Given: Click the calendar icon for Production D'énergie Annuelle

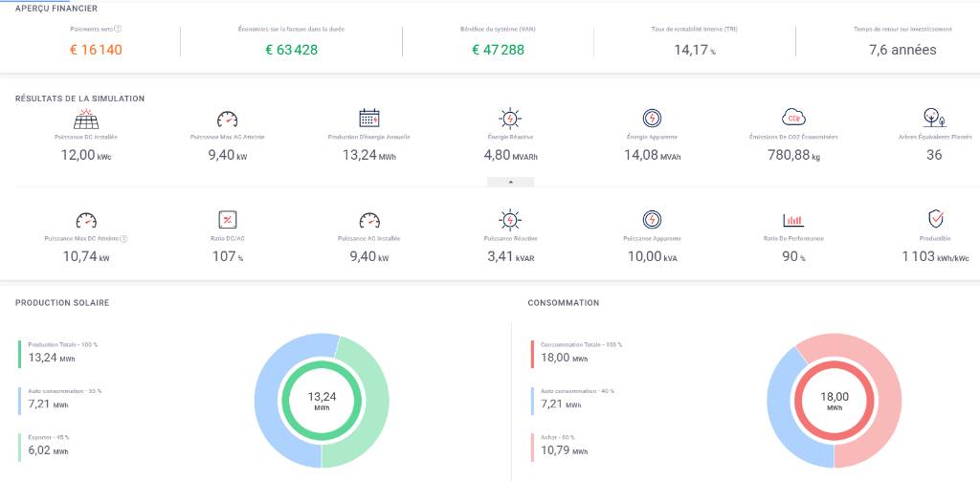Looking at the screenshot, I should (369, 119).
